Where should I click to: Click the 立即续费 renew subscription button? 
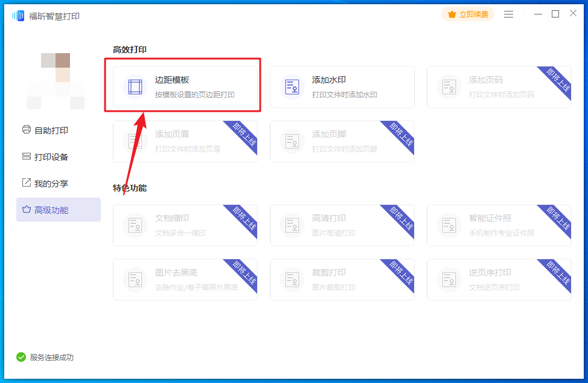pos(468,13)
